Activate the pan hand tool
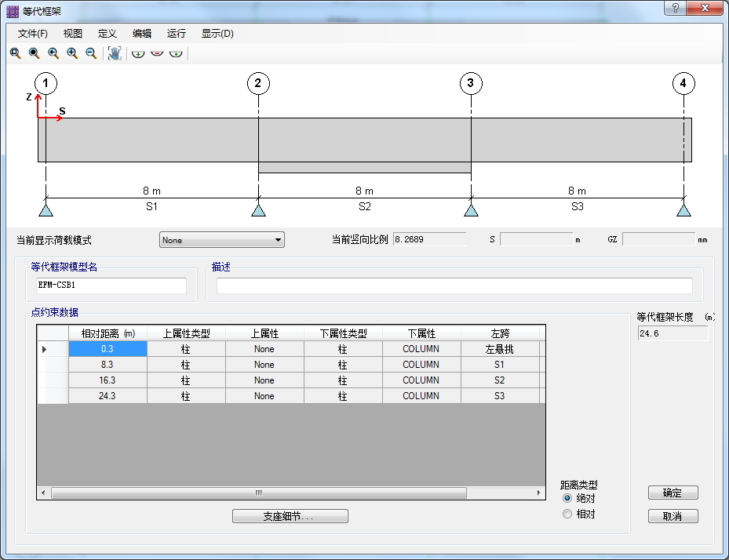Image resolution: width=729 pixels, height=560 pixels. tap(115, 53)
